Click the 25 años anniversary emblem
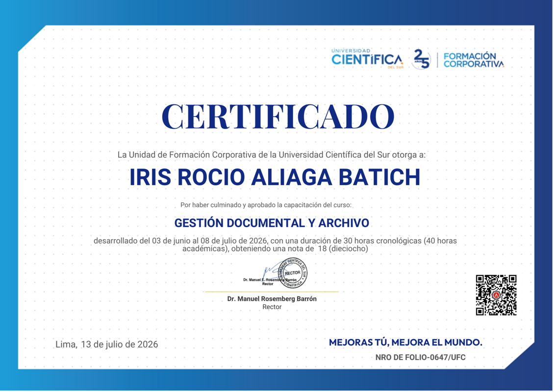The width and height of the screenshot is (554, 392). [421, 59]
